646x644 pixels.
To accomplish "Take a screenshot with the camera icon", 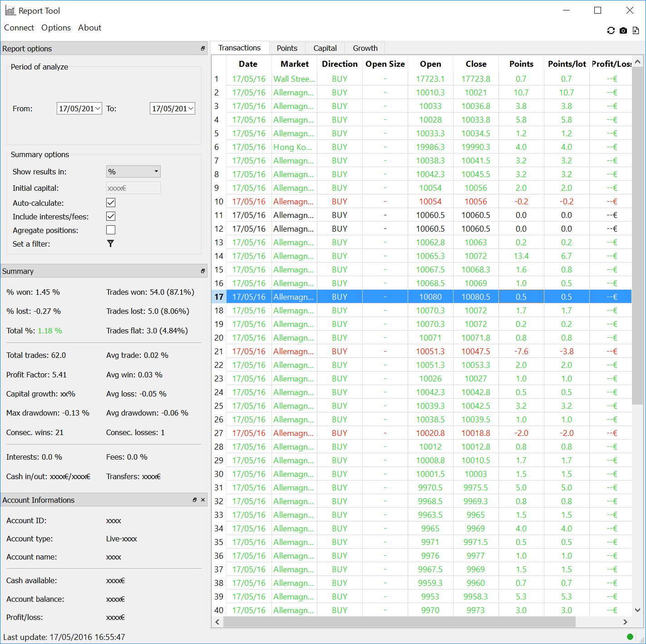I will tap(623, 30).
